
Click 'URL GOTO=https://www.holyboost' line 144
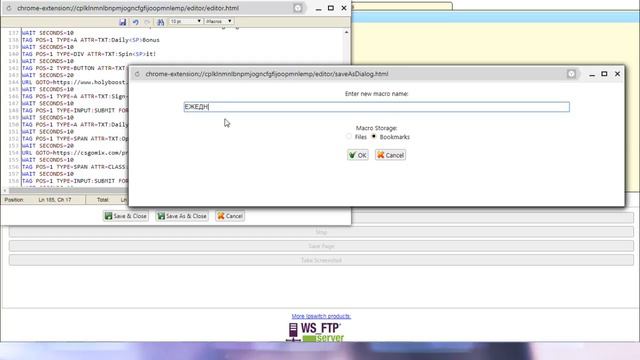(x=75, y=82)
